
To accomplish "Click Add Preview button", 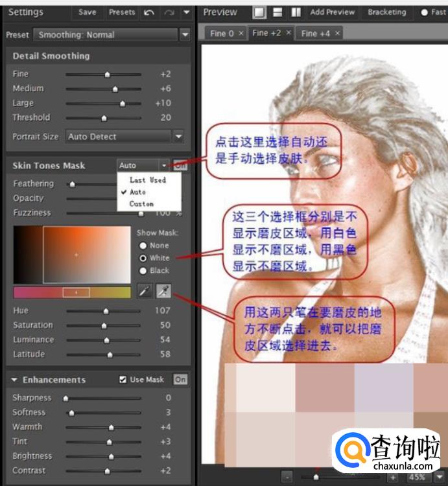I will pos(333,12).
